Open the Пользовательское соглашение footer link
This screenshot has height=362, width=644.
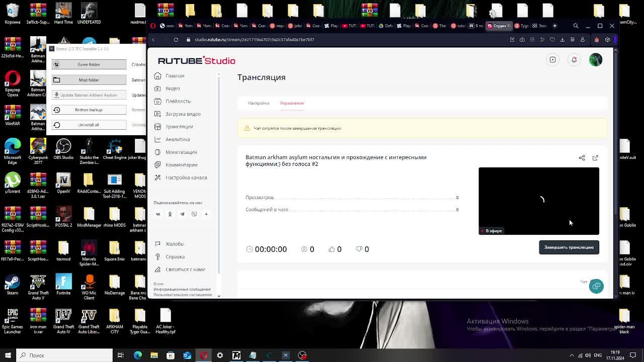183,295
